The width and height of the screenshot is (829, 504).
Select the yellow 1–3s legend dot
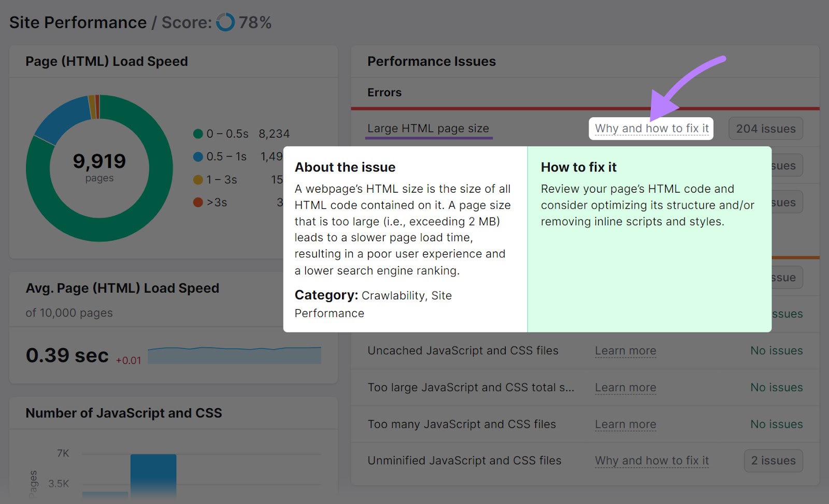[197, 180]
